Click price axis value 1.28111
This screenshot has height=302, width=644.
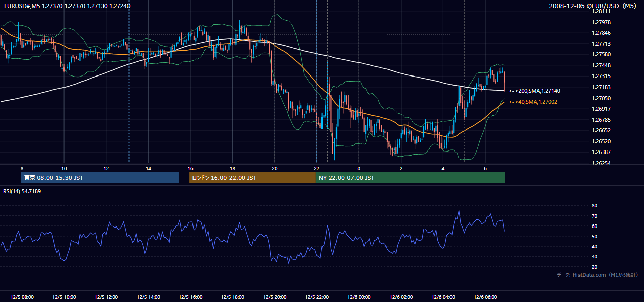(601, 11)
